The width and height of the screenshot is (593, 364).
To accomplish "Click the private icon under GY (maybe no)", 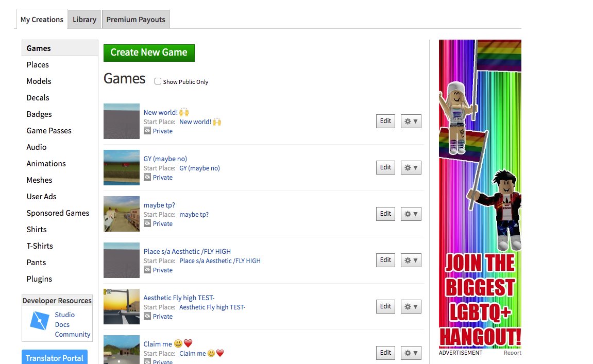I will [x=147, y=177].
